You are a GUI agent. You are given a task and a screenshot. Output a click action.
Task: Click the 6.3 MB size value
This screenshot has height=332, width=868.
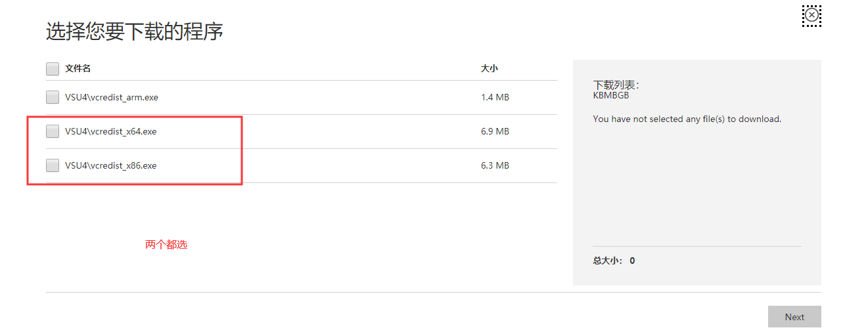coord(495,165)
